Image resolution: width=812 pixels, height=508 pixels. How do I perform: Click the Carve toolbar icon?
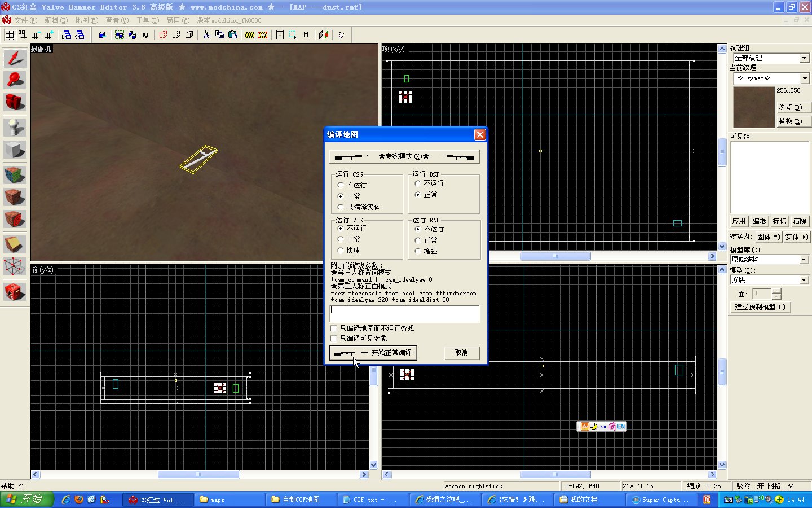(x=102, y=35)
